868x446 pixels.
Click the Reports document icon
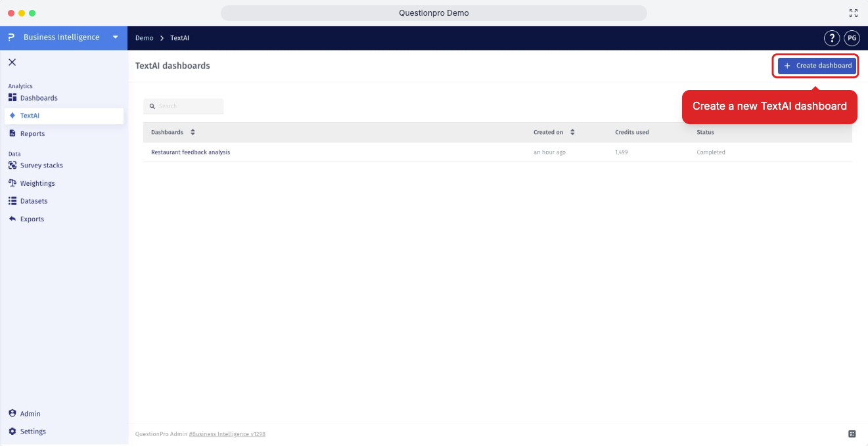(x=12, y=133)
